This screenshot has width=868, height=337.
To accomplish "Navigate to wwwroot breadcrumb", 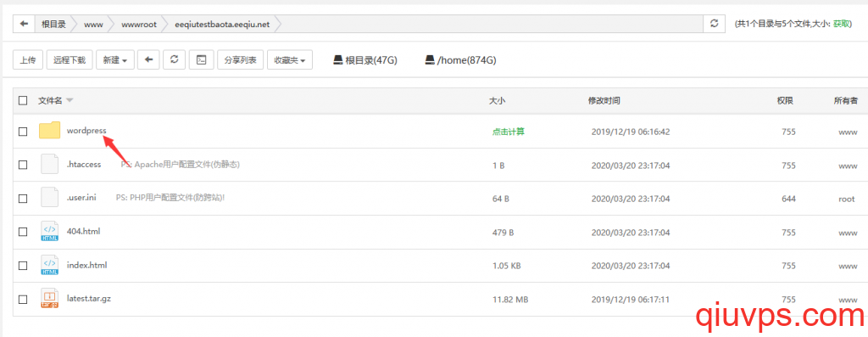I will click(x=139, y=24).
